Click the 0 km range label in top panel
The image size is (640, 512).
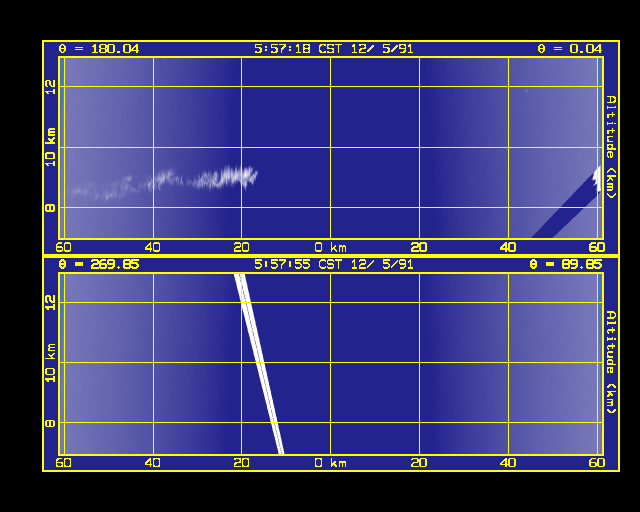[x=331, y=247]
